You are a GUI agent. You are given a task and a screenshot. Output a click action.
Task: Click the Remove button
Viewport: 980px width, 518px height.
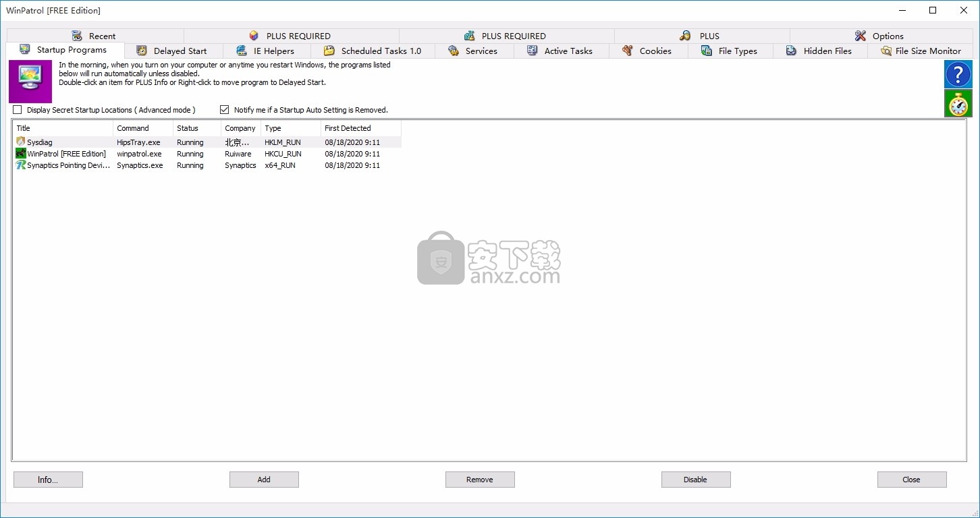pos(480,480)
